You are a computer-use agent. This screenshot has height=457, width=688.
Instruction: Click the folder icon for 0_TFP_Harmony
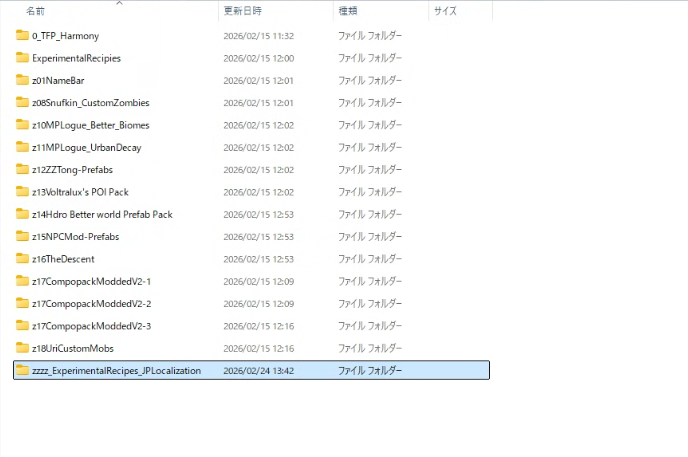click(22, 36)
